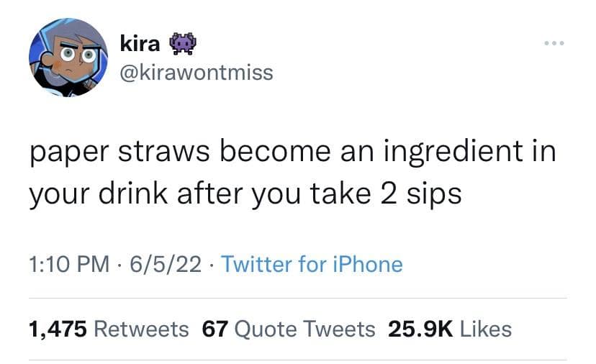Click the 6/5/22 tweet date
This screenshot has height=364, width=596.
pos(165,265)
